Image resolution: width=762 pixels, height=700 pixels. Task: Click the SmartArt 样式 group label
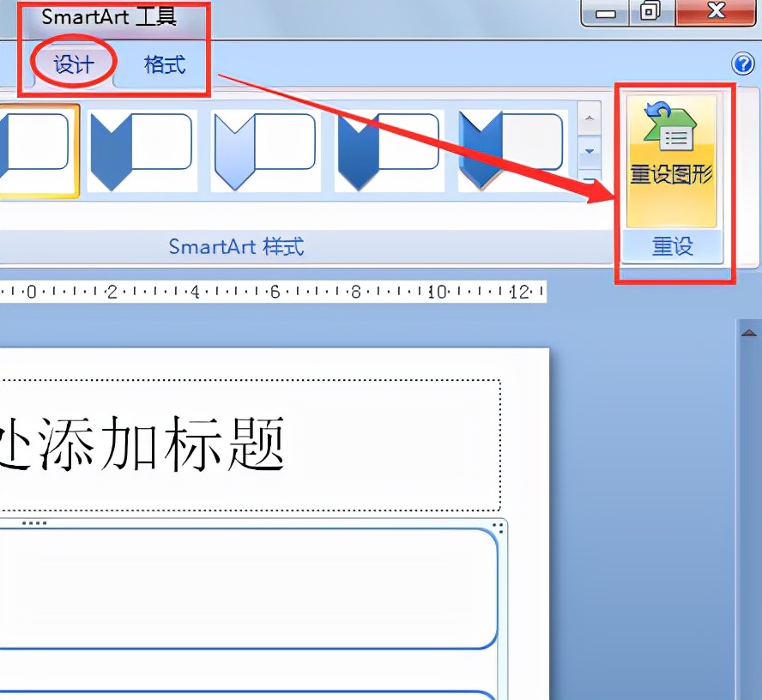click(236, 247)
